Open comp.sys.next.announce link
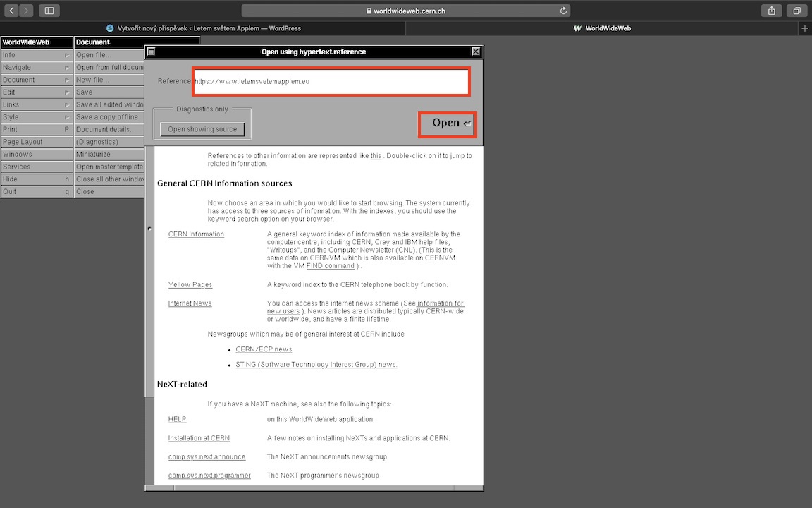 [x=207, y=456]
